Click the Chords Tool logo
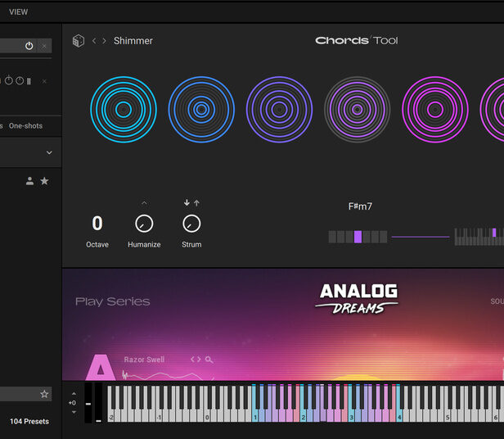Image resolution: width=504 pixels, height=439 pixels. (357, 41)
